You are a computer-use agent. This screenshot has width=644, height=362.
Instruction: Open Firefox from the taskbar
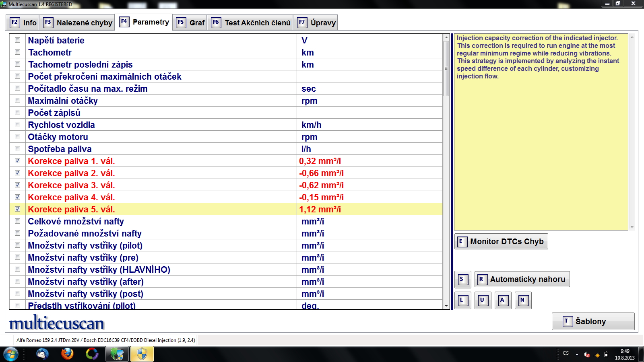[x=67, y=354]
